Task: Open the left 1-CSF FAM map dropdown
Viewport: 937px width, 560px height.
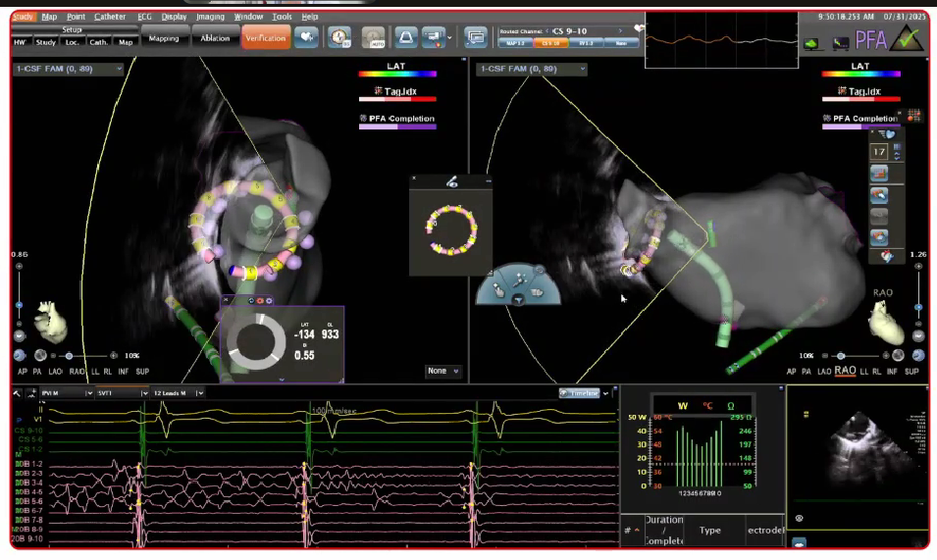Action: (x=69, y=69)
